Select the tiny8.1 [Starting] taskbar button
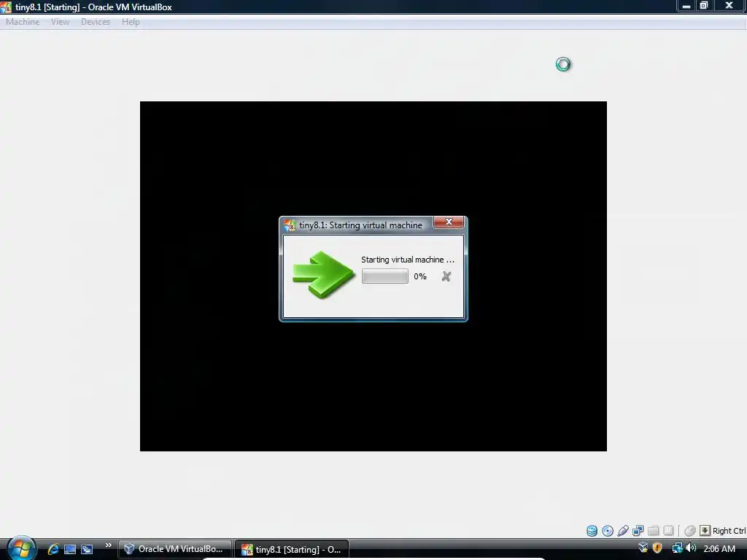 [x=292, y=549]
